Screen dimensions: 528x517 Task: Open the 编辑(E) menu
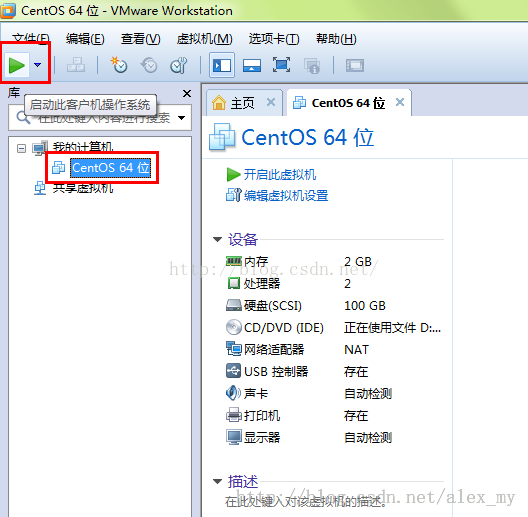click(85, 39)
